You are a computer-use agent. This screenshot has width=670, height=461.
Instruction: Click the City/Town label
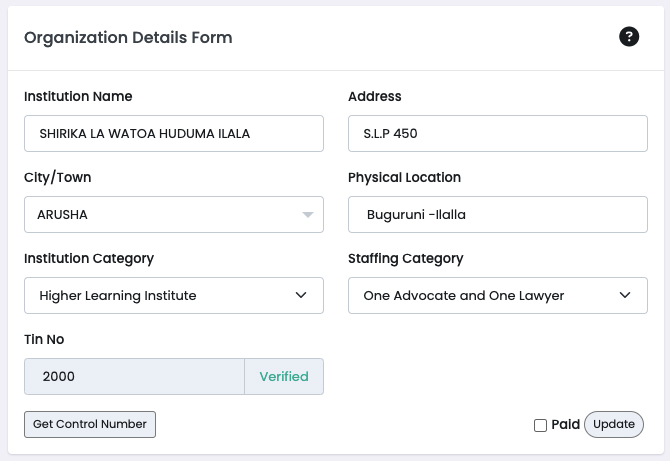tap(57, 177)
